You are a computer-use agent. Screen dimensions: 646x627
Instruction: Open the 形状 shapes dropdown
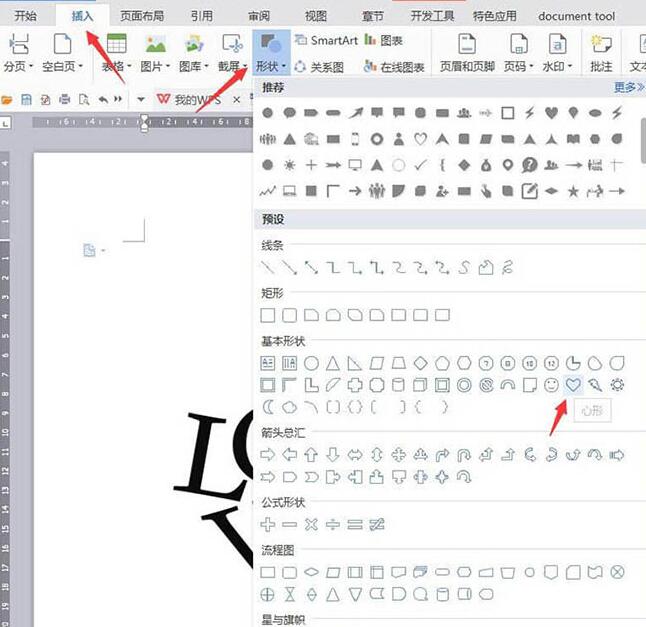(270, 66)
